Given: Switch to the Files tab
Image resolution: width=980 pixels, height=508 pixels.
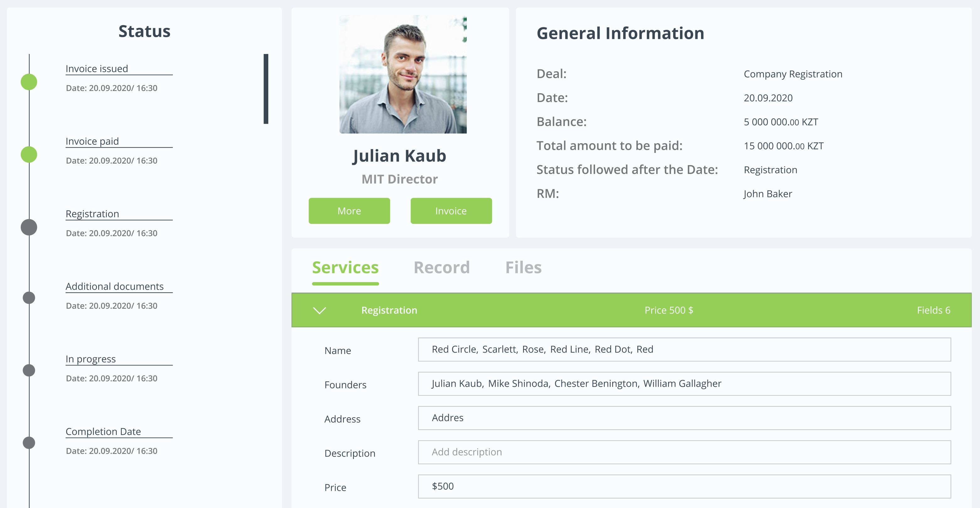Looking at the screenshot, I should tap(523, 268).
